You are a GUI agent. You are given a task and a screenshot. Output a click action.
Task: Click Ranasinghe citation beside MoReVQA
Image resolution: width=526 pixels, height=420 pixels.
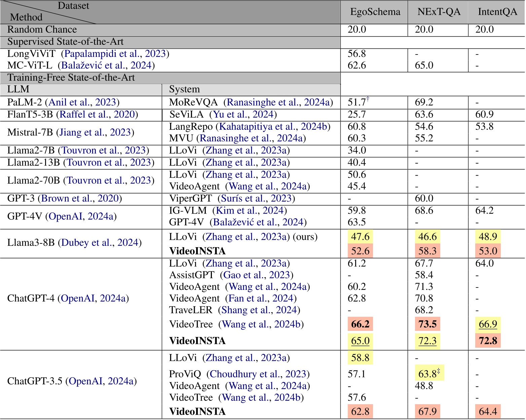point(279,102)
